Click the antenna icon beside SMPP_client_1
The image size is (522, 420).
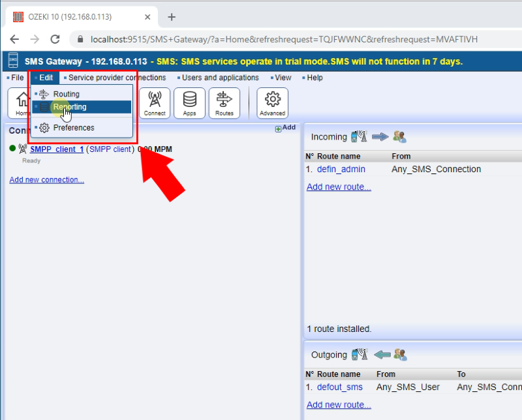(x=23, y=149)
